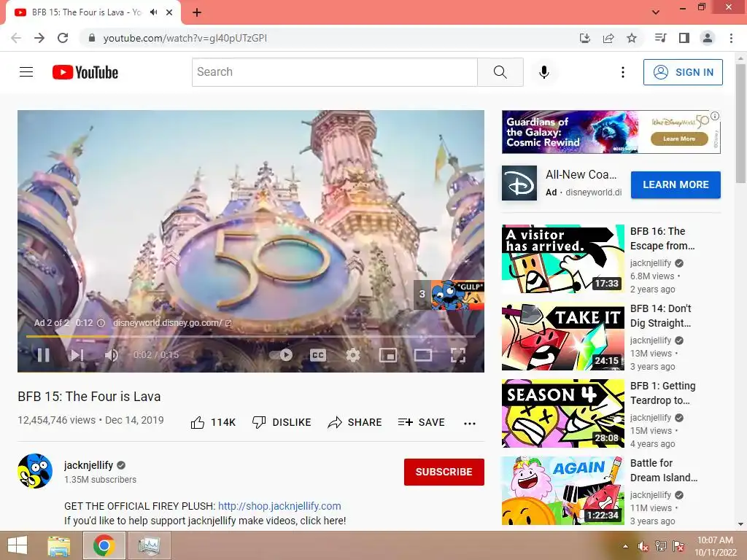Open the Windows Start menu
The height and width of the screenshot is (560, 747).
tap(18, 545)
